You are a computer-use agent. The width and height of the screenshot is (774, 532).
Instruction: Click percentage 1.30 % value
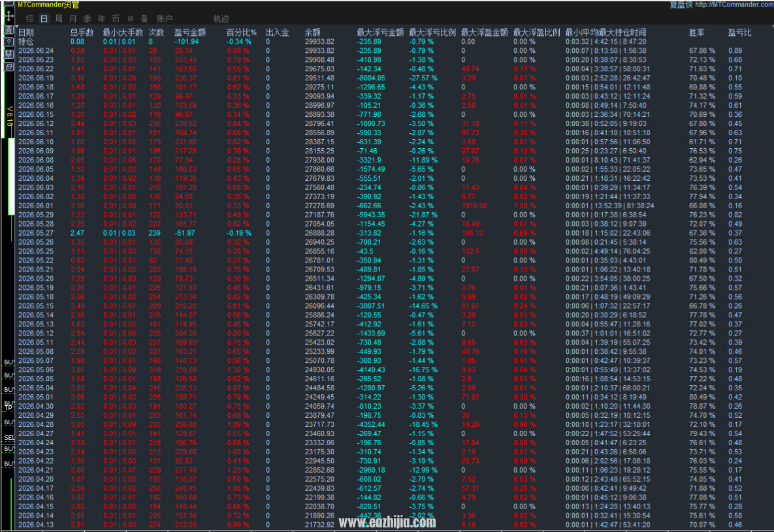point(238,369)
